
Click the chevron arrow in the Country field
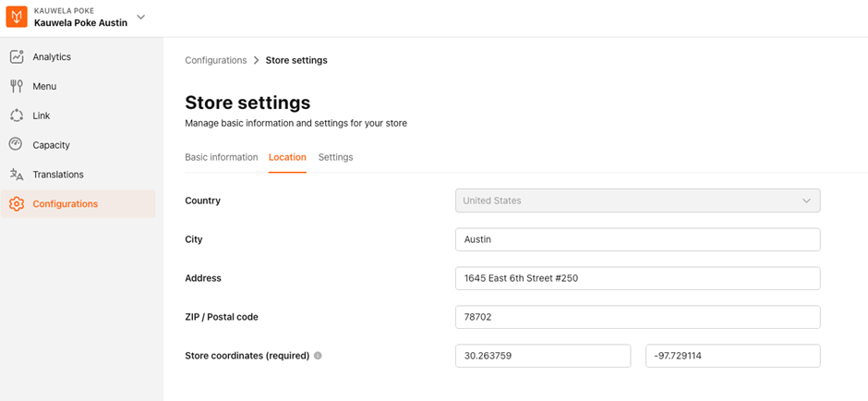pos(806,200)
